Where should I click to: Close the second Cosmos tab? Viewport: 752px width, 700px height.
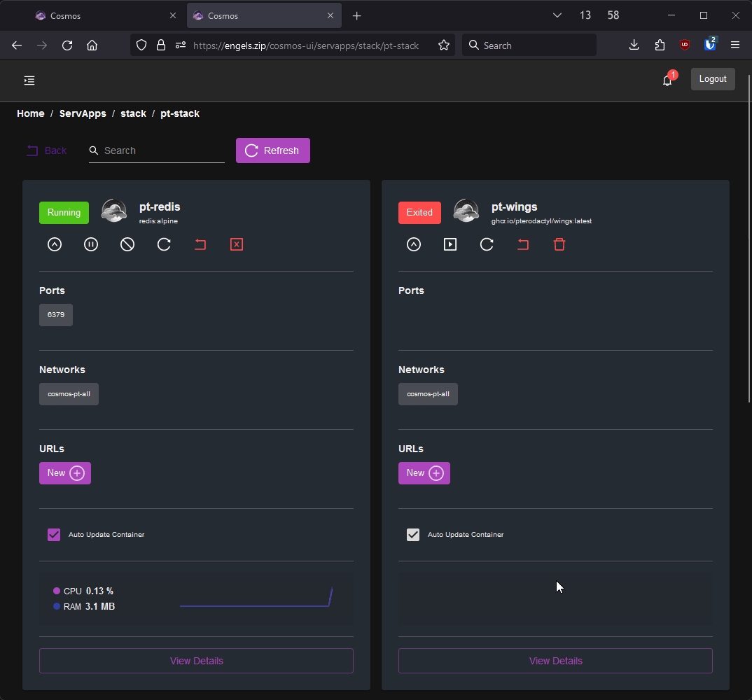point(330,16)
